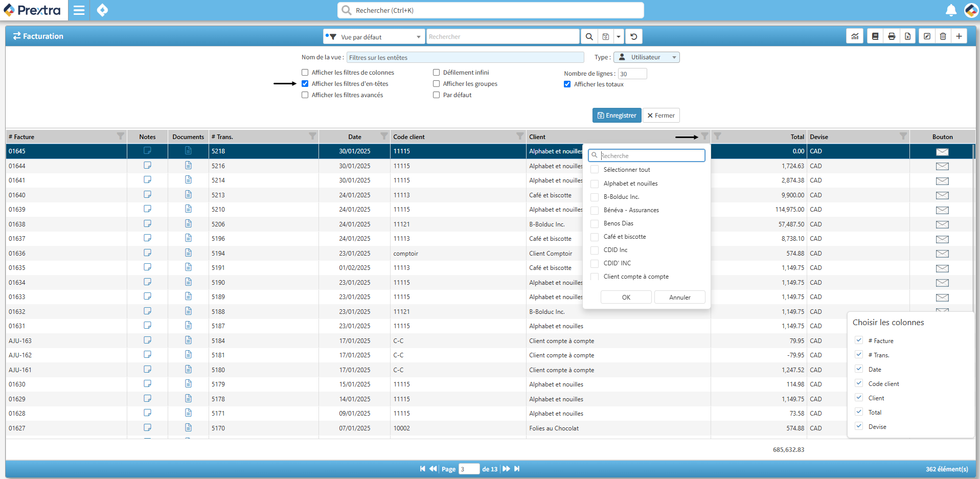Click Enregistrer to save the view

tap(617, 116)
